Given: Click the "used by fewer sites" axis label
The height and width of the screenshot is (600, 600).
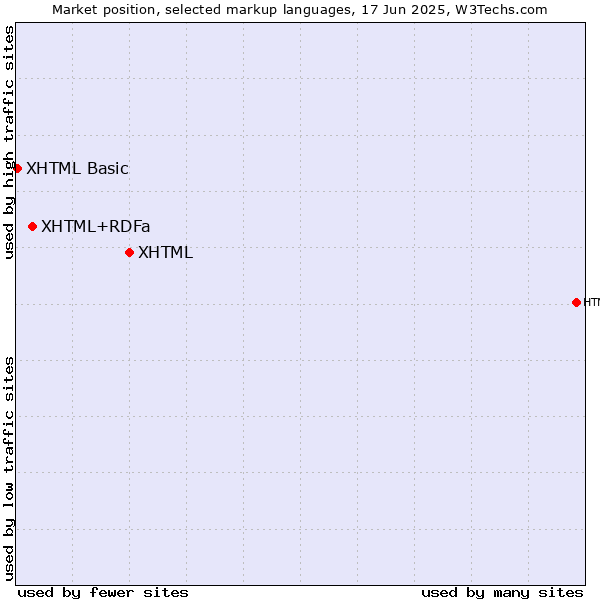Looking at the screenshot, I should [x=103, y=593].
